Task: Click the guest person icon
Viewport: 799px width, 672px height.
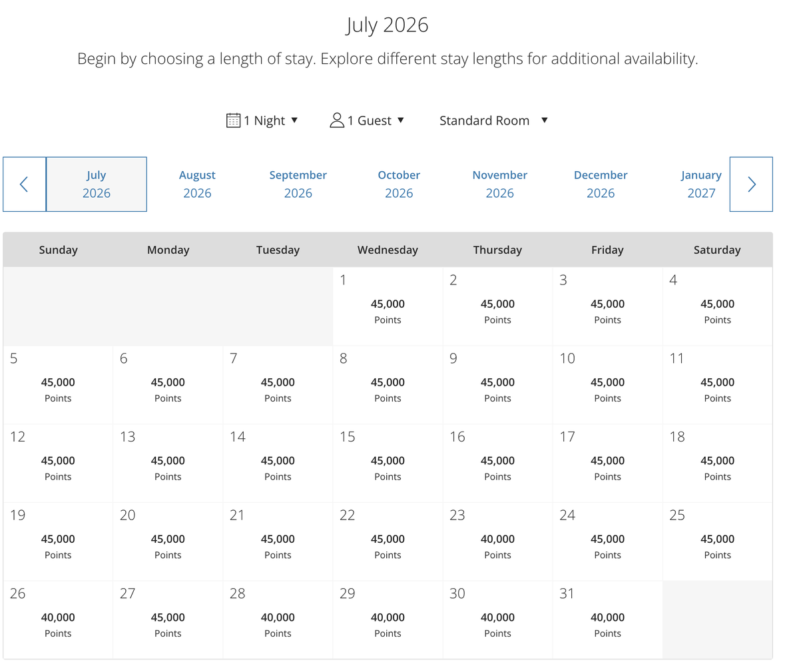Action: [337, 121]
